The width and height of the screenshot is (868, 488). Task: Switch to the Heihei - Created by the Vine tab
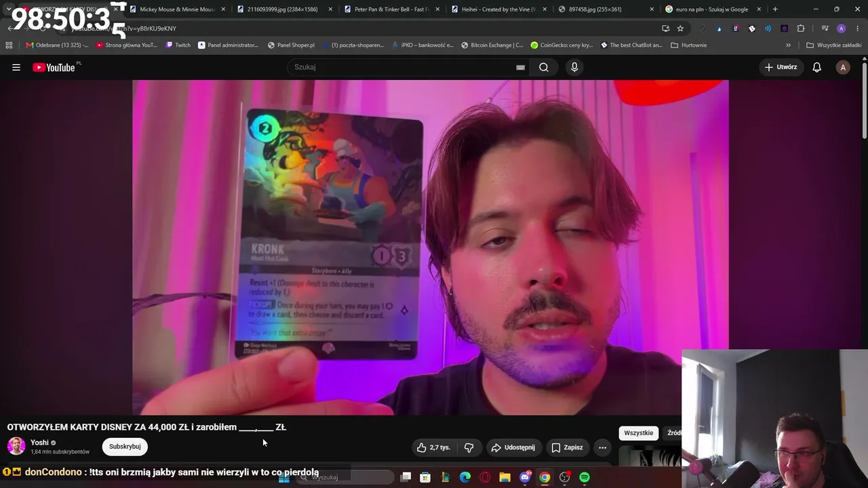tap(497, 9)
